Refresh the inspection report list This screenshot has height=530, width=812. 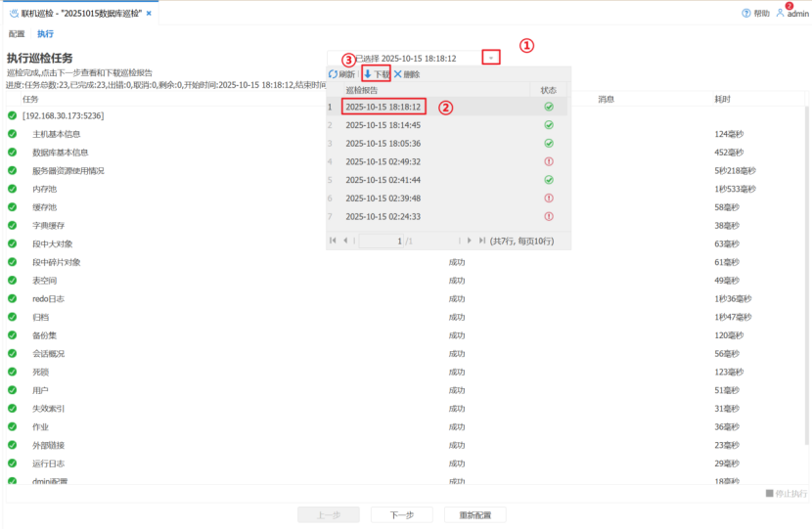pyautogui.click(x=341, y=74)
